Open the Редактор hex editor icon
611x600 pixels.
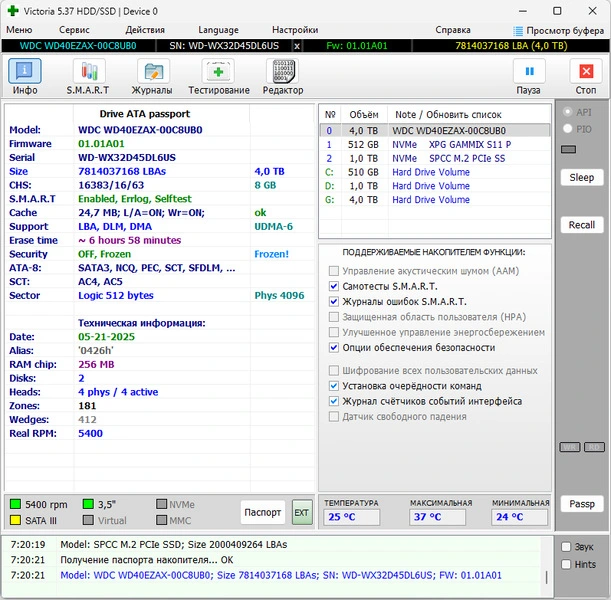click(x=282, y=71)
